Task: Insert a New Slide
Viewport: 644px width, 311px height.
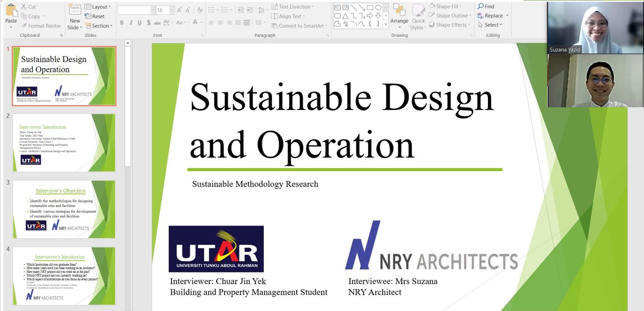Action: tap(75, 12)
